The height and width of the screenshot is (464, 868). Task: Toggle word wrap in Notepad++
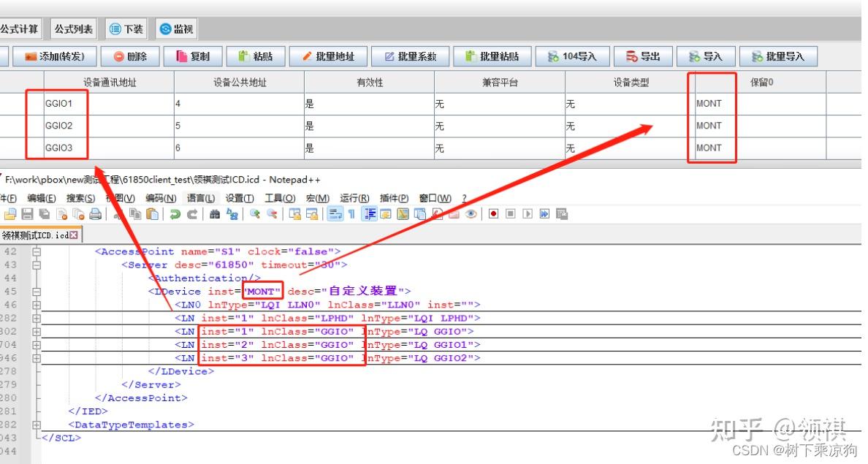tap(334, 213)
